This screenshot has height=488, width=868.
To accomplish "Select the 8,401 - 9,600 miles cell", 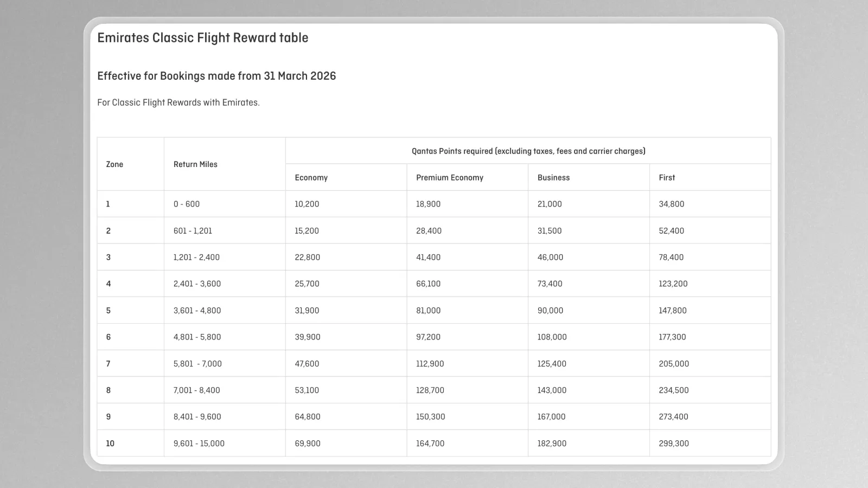I will tap(225, 416).
